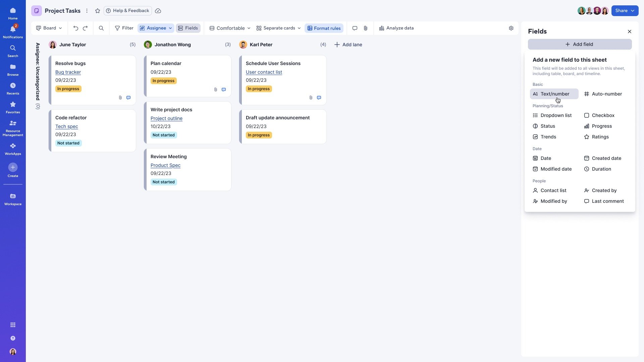Viewport: 644px width, 362px height.
Task: Open the Separate cards dropdown
Action: (x=278, y=28)
